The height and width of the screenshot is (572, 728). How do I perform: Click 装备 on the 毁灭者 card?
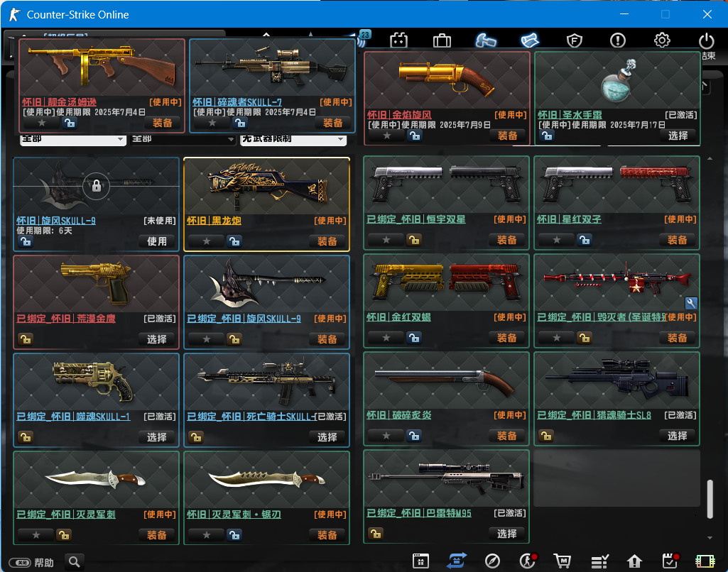click(678, 338)
